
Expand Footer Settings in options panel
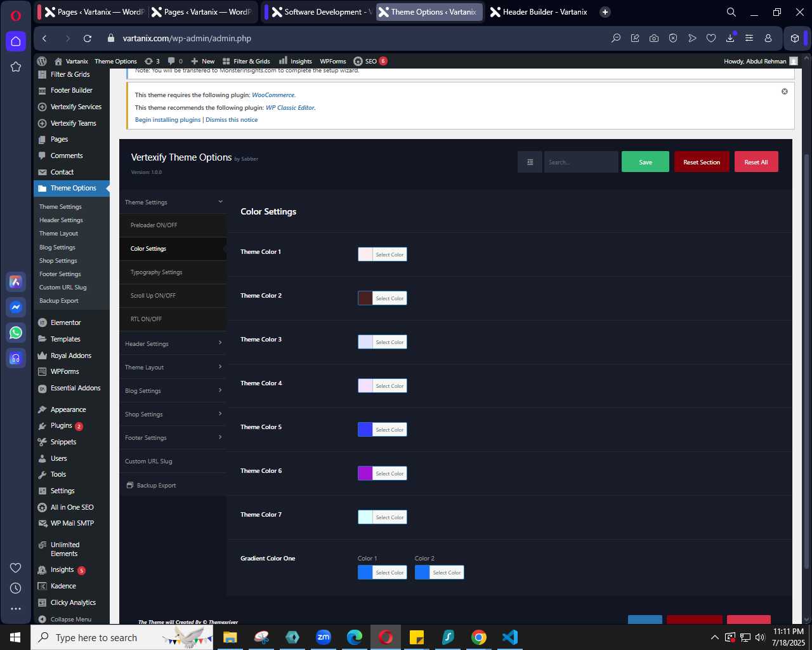(173, 437)
